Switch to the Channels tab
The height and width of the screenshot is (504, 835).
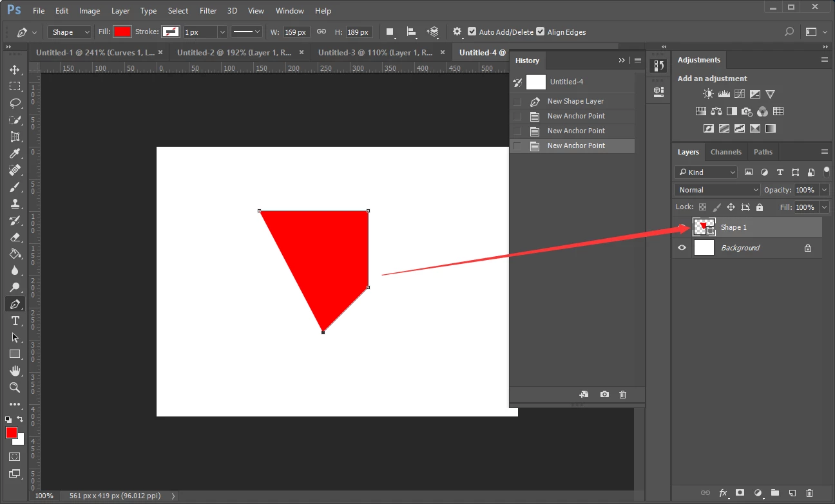coord(725,152)
